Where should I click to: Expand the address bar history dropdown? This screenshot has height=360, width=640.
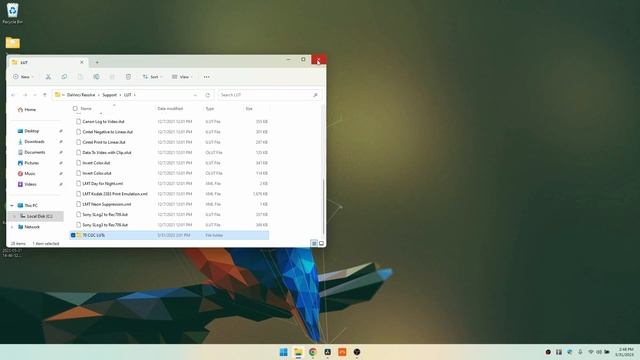[x=195, y=95]
